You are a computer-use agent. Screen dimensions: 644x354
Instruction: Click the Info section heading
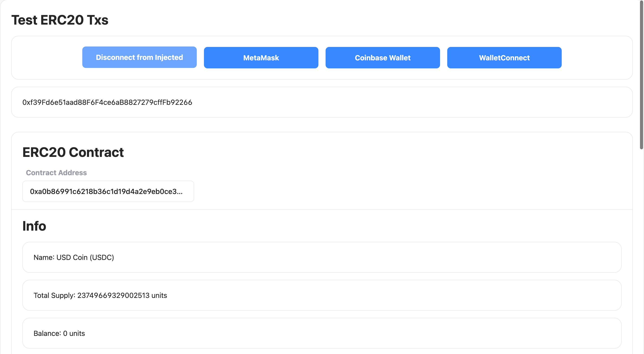coord(34,226)
